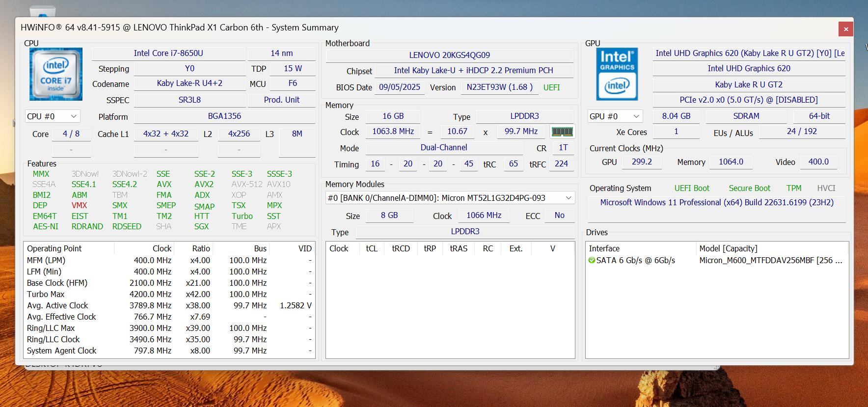Select the Base Clock (HFM) row
Viewport: 868px width, 407px height.
pos(169,283)
